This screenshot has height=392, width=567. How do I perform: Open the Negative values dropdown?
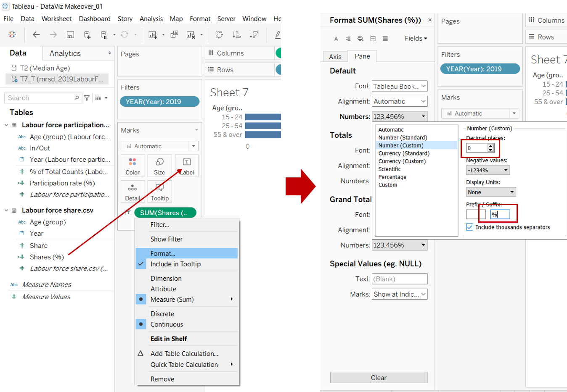[488, 170]
